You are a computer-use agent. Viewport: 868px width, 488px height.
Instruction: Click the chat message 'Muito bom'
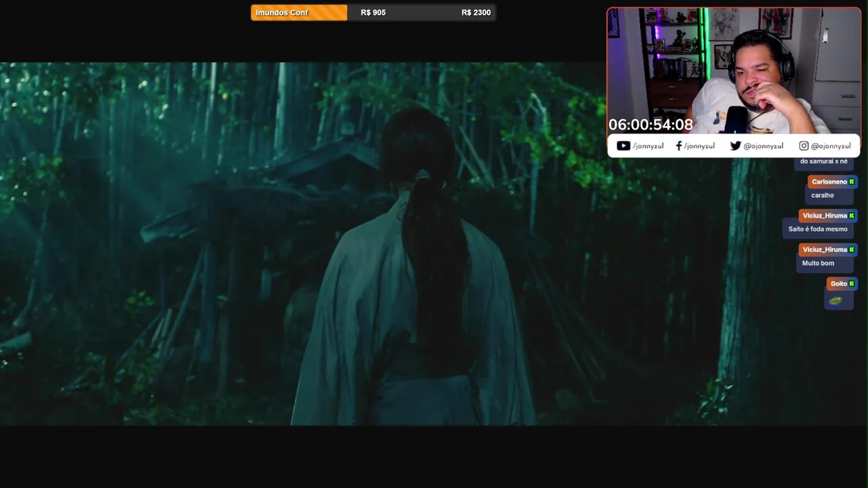tap(818, 263)
